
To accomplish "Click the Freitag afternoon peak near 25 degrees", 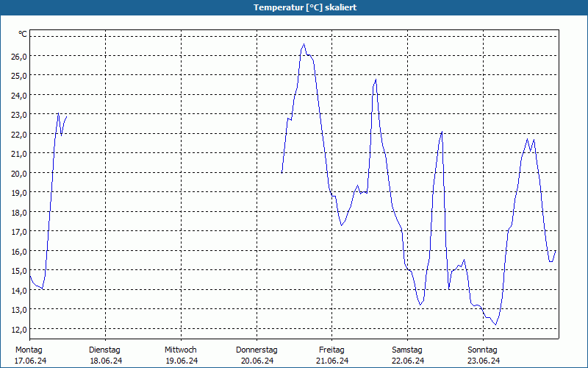I will [x=376, y=79].
